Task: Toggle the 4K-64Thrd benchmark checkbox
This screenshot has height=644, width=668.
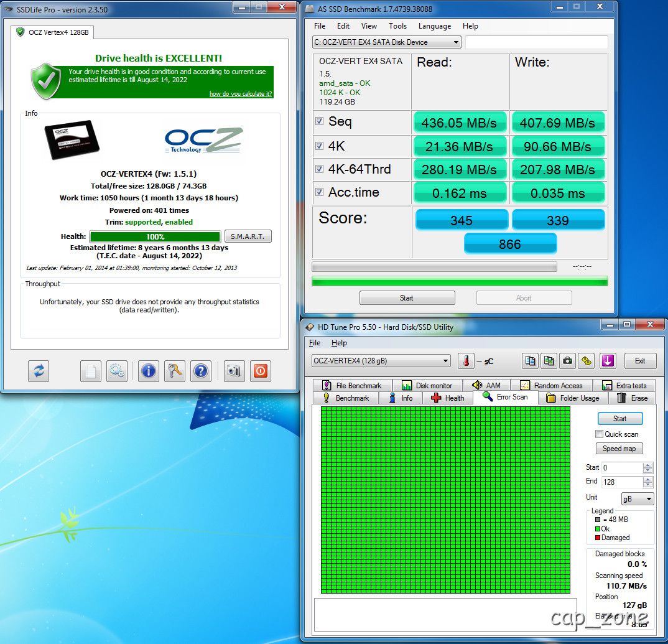Action: (x=320, y=169)
